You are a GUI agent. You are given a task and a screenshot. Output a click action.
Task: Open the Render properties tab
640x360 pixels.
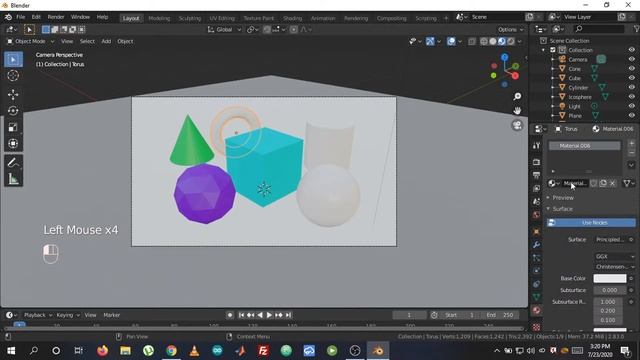click(x=536, y=162)
